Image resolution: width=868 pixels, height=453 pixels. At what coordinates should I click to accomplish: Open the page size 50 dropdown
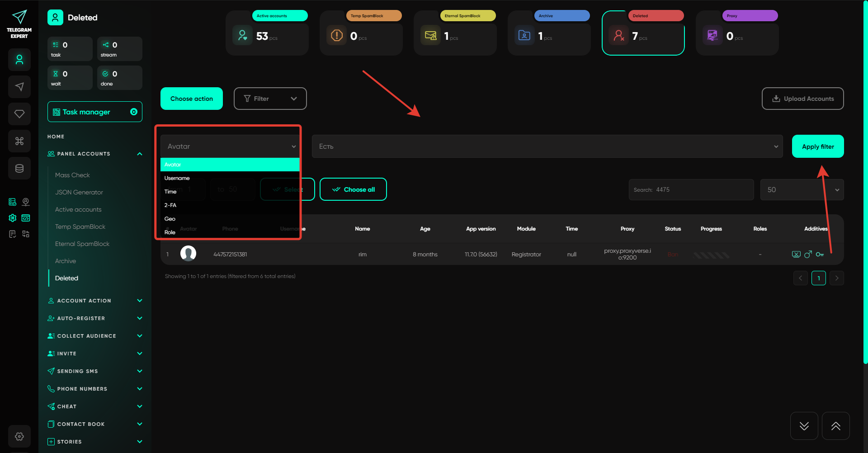pyautogui.click(x=802, y=190)
